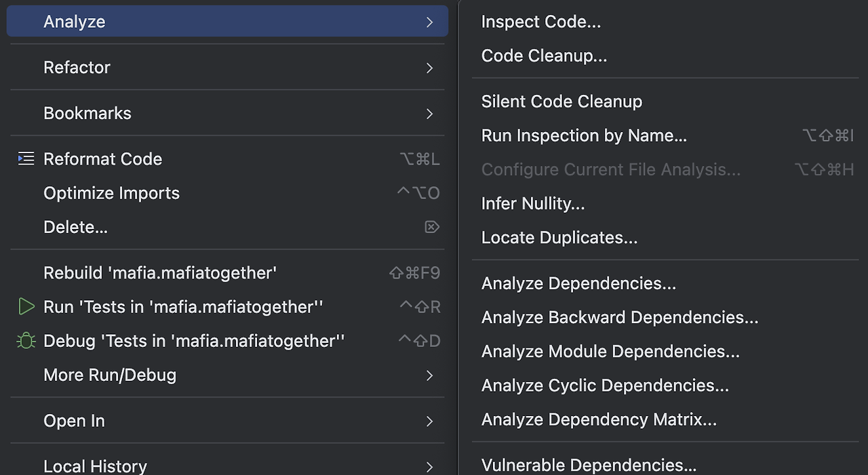The width and height of the screenshot is (868, 475).
Task: Open the Open In submenu arrow
Action: [429, 421]
